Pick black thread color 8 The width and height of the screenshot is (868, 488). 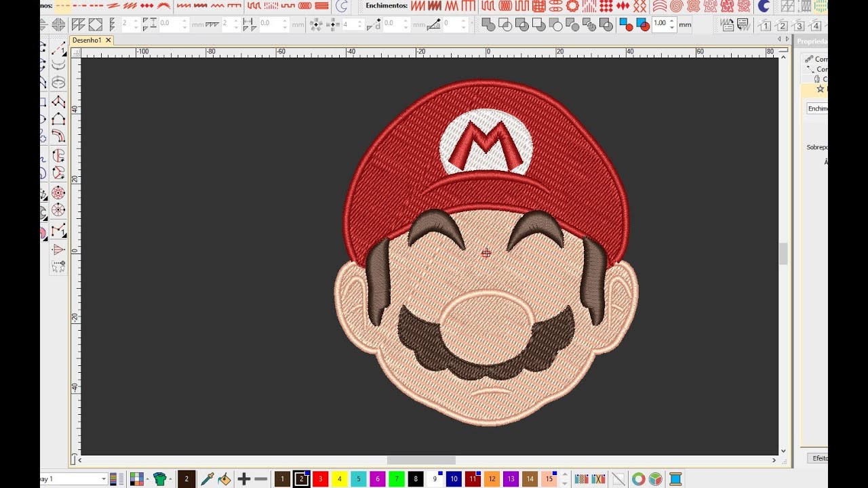(416, 479)
